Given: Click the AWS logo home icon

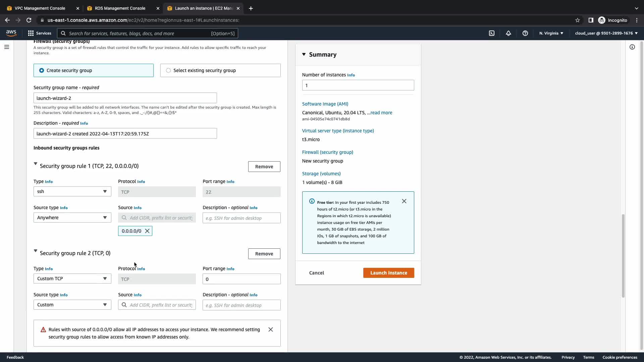Looking at the screenshot, I should 11,33.
